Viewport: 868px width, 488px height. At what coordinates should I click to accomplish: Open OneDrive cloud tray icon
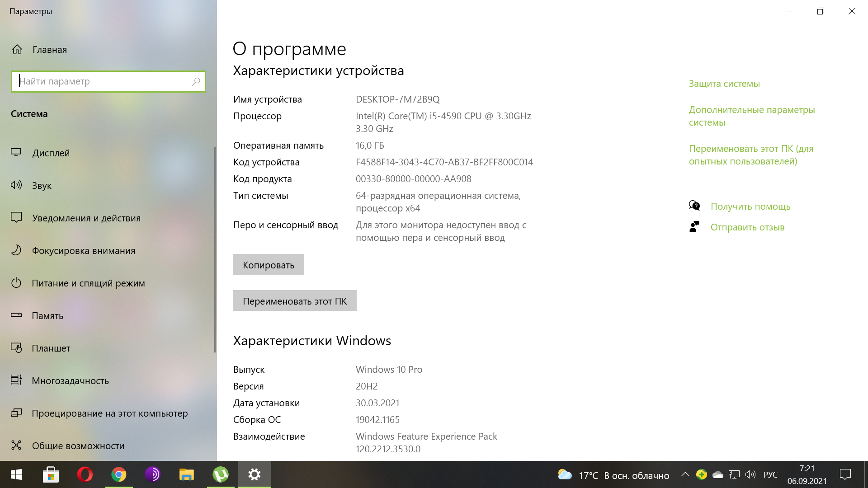click(718, 474)
